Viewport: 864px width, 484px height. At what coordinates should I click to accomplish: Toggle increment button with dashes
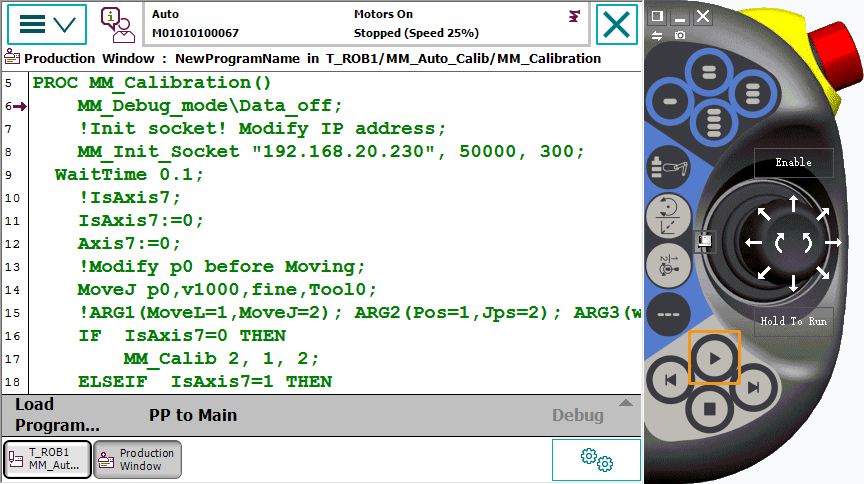point(668,314)
